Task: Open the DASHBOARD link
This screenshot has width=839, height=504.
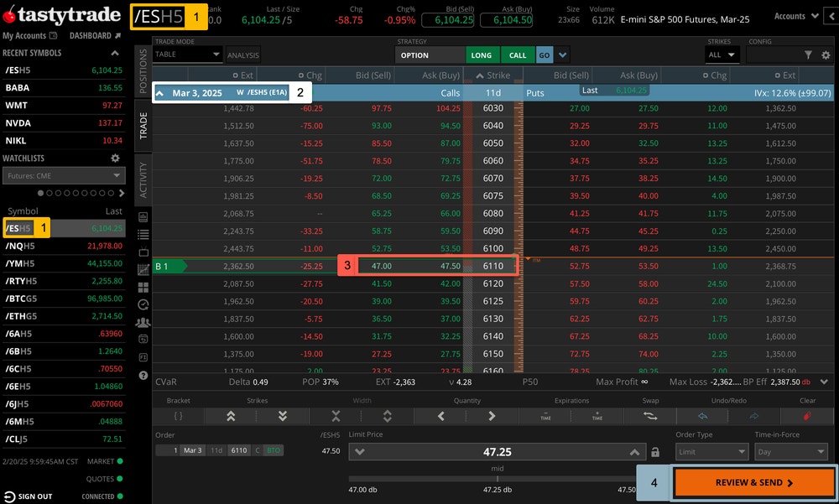Action: coord(96,35)
